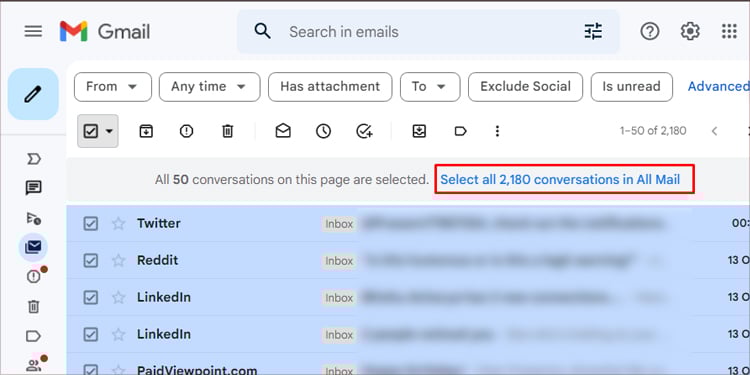The width and height of the screenshot is (750, 375).
Task: Open Labels icon in toolbar
Action: point(460,131)
